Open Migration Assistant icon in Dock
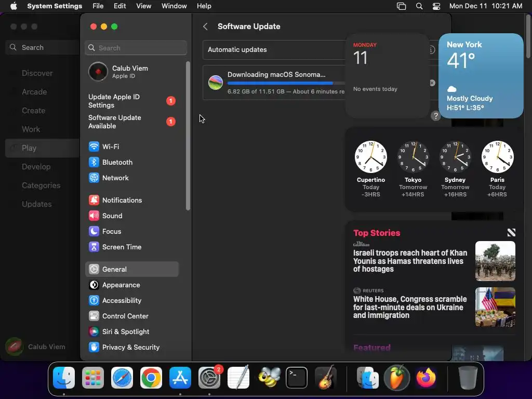Image resolution: width=532 pixels, height=399 pixels. 367,378
